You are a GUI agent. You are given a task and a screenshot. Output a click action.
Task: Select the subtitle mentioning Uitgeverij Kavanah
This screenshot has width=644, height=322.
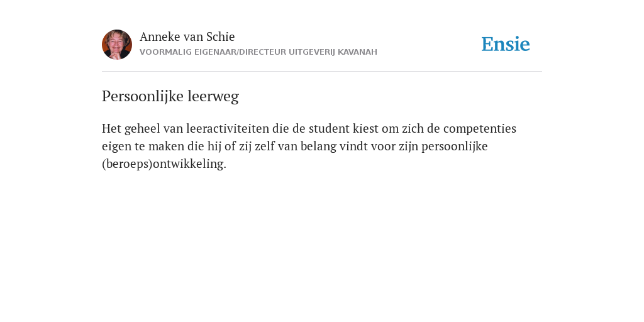coord(258,52)
